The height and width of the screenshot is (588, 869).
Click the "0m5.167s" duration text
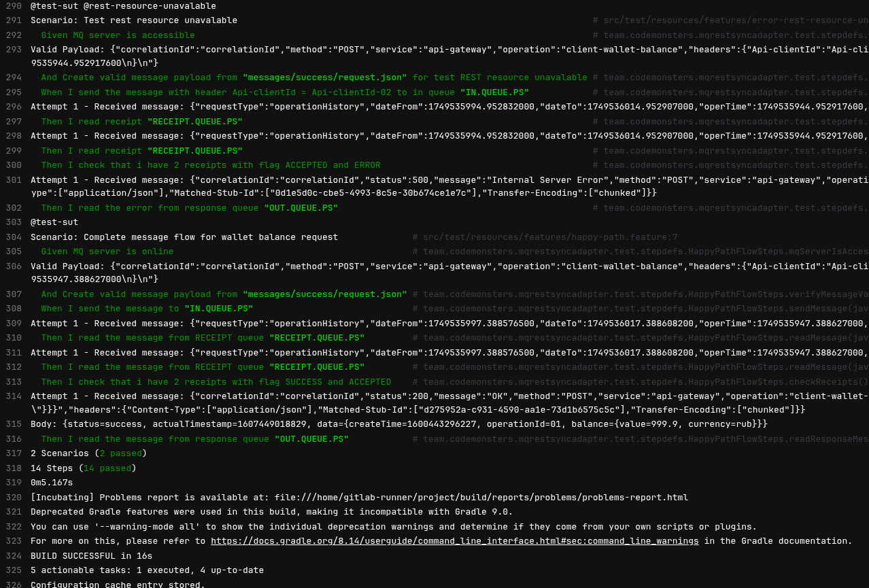52,483
